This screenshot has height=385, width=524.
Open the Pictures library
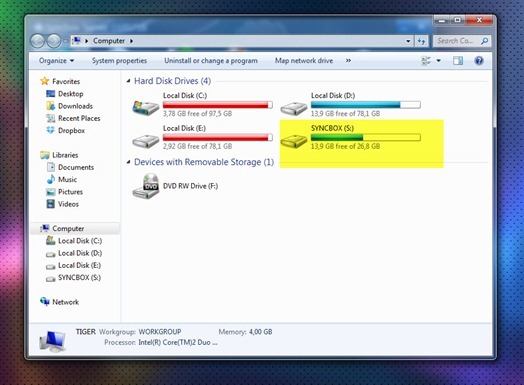[x=70, y=192]
